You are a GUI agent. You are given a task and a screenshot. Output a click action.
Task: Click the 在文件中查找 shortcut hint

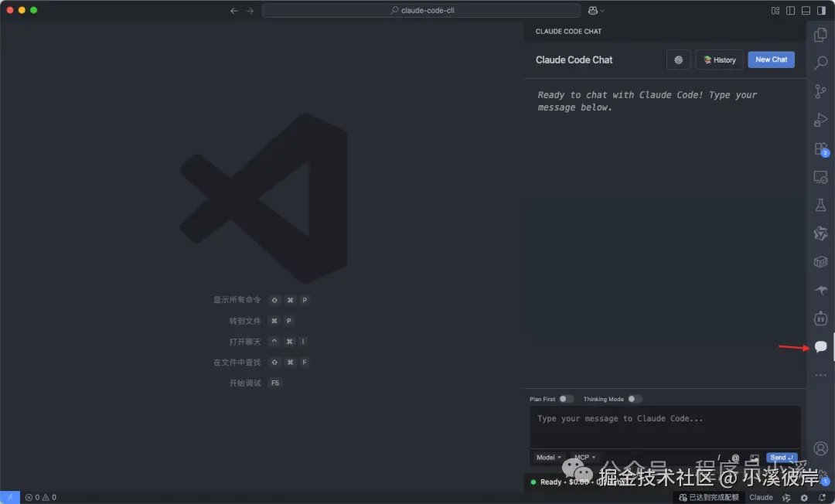coord(237,363)
